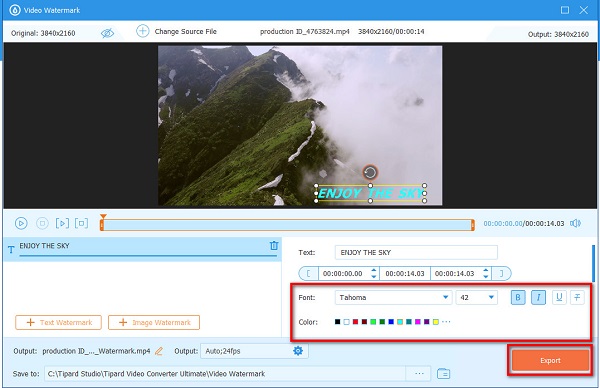Viewport: 600px width, 388px height.
Task: Toggle bold text formatting
Action: click(518, 297)
